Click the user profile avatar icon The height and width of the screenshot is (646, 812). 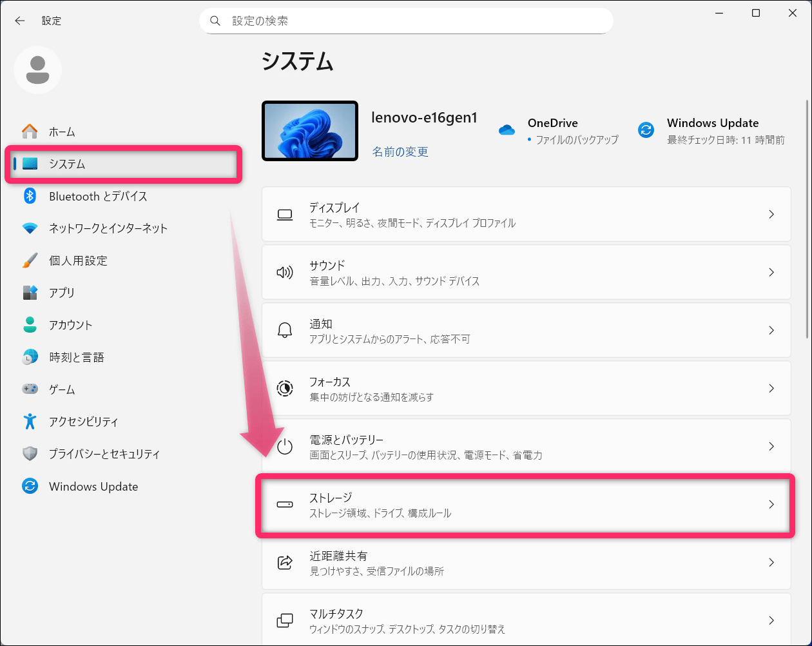(37, 70)
